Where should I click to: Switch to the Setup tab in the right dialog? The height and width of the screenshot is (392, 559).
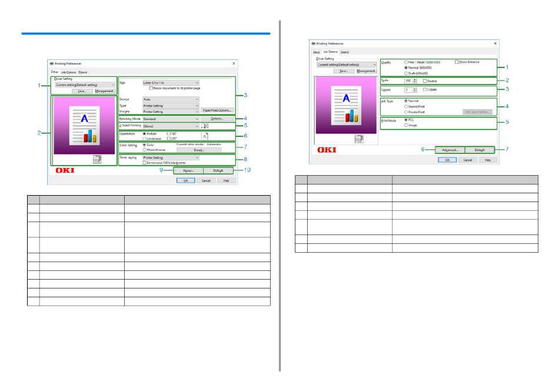316,52
